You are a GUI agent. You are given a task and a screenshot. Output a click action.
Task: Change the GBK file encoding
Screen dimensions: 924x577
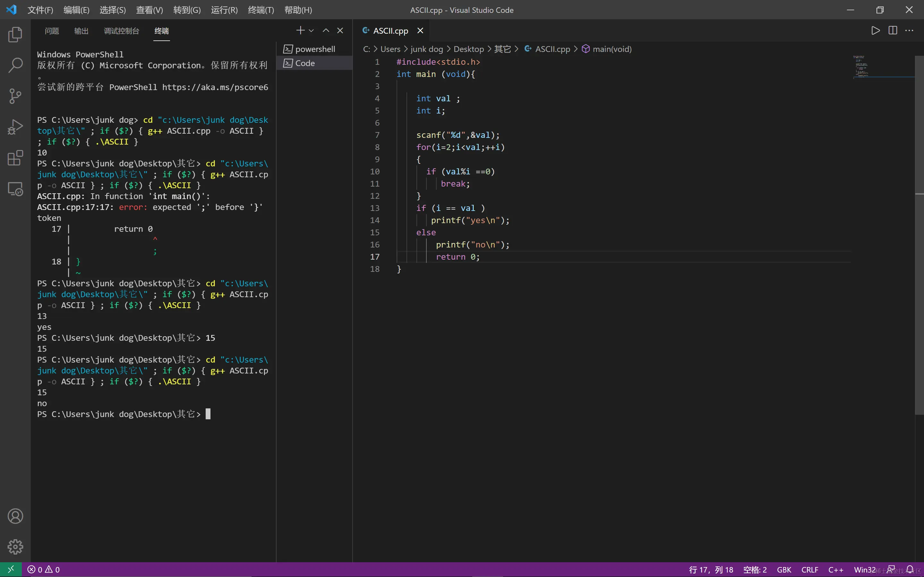(x=784, y=569)
